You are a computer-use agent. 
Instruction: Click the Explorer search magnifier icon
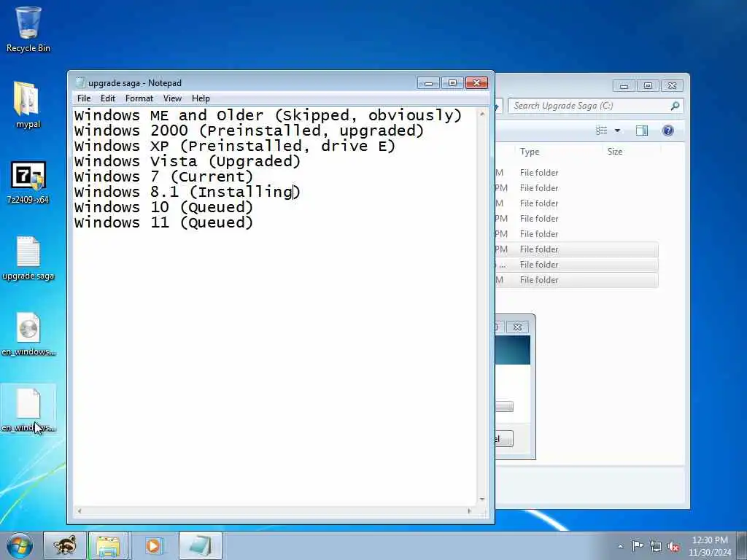(675, 106)
